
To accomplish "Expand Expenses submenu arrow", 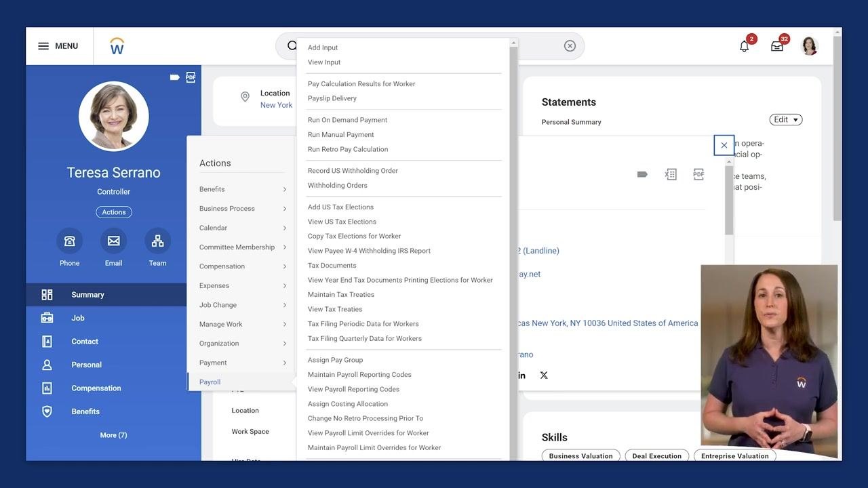I will click(x=285, y=286).
